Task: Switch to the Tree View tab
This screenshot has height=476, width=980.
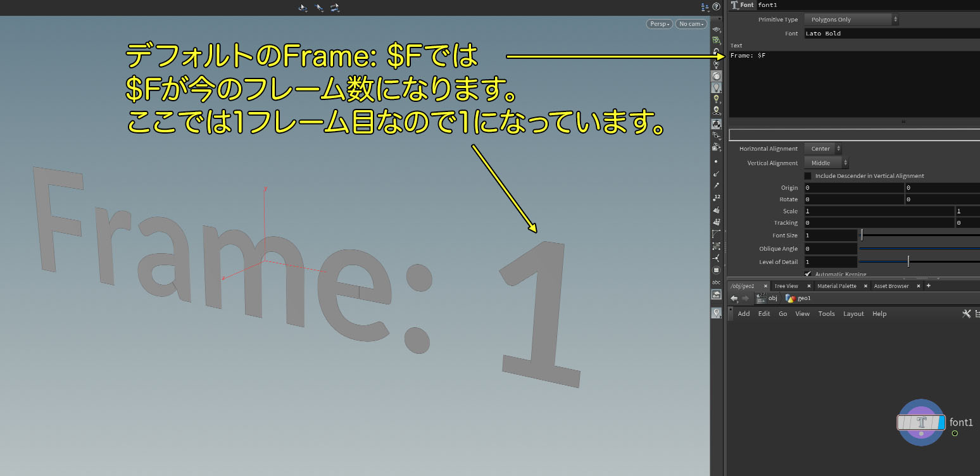Action: tap(786, 285)
